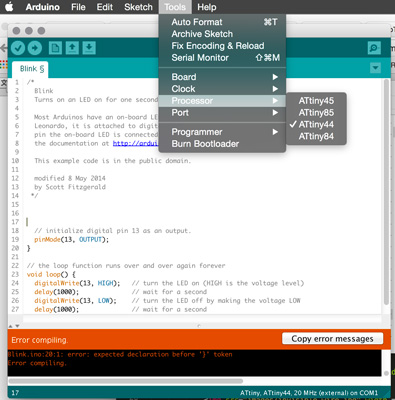Open a sketch with the Open icon

pyautogui.click(x=72, y=48)
